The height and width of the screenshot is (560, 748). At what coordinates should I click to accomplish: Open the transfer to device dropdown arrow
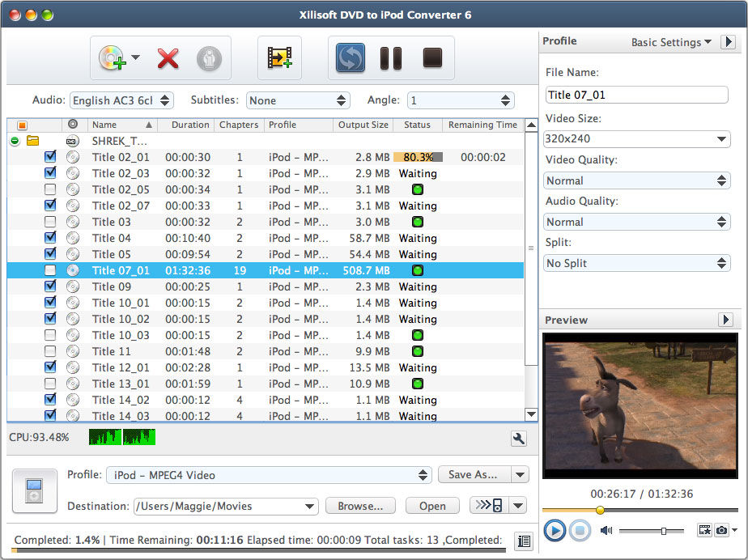(519, 505)
